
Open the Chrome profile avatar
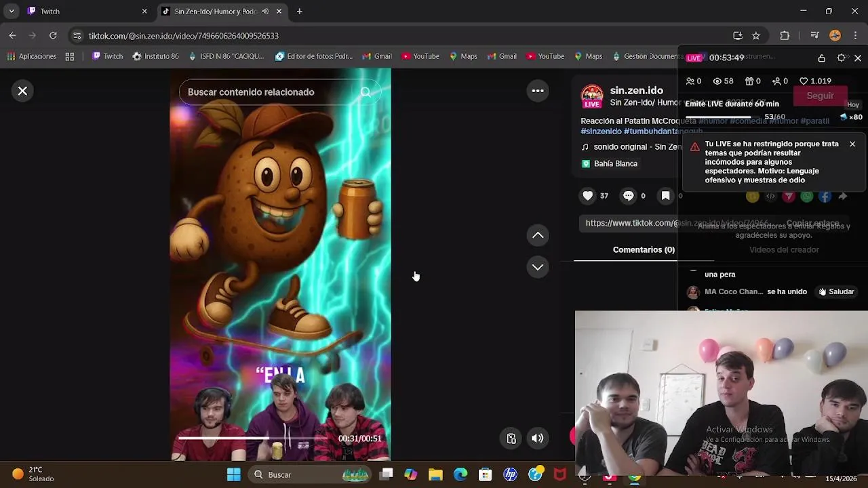[835, 36]
